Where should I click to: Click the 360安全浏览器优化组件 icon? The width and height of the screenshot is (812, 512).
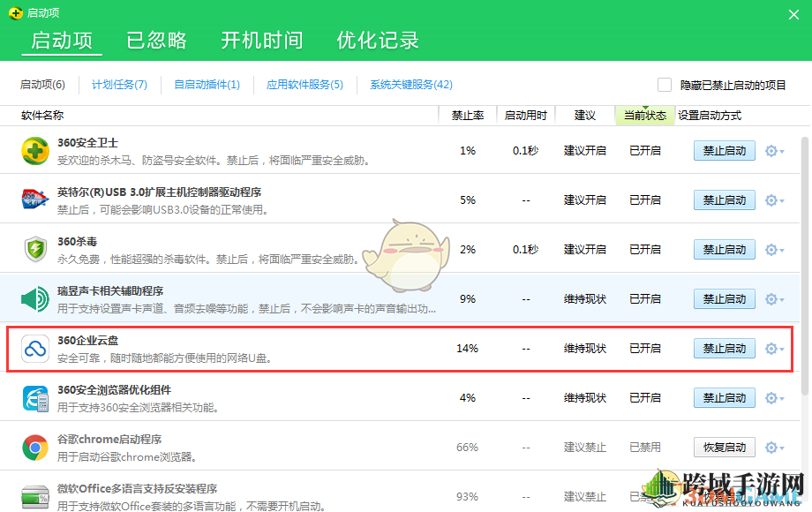click(35, 398)
